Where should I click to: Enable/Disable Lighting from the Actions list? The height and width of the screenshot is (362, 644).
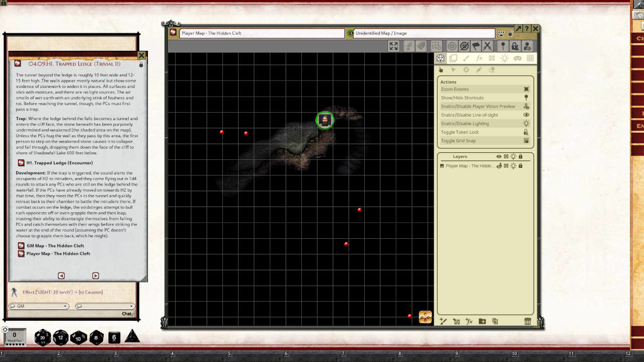click(x=465, y=123)
